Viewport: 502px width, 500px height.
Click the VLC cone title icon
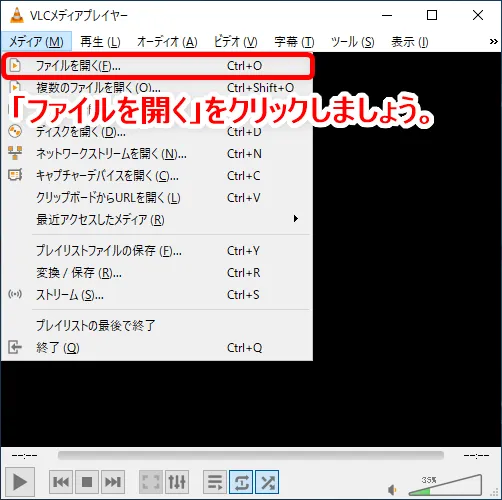coord(17,15)
